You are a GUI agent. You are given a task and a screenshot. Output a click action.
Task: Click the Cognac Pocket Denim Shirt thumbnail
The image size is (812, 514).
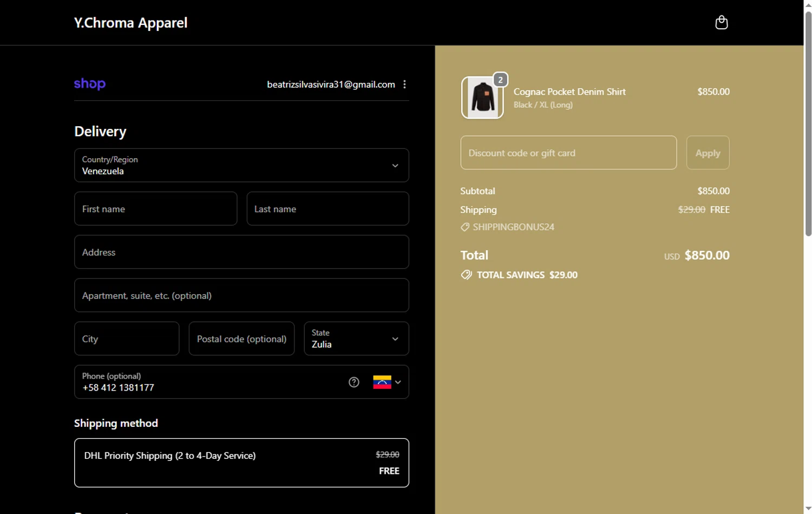[482, 97]
